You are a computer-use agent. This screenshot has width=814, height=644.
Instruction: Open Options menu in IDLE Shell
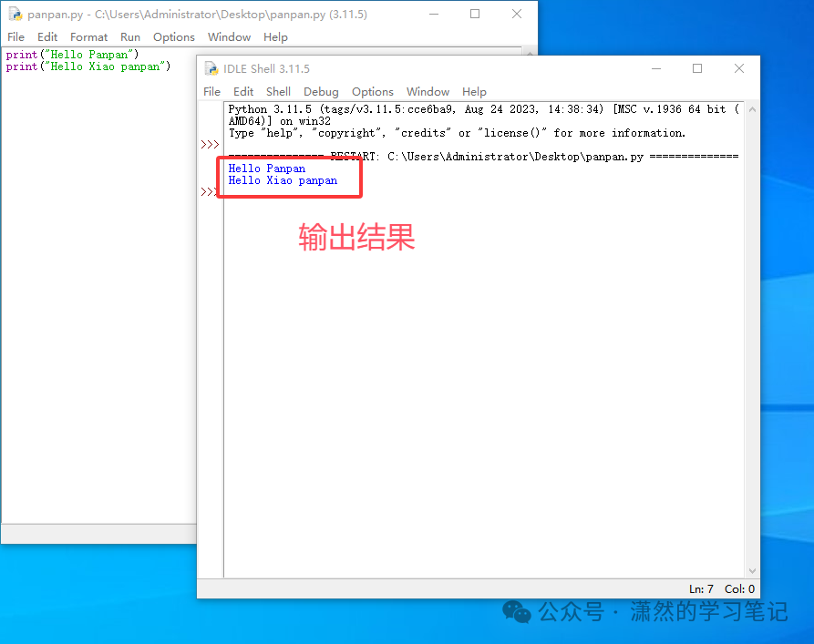tap(373, 91)
